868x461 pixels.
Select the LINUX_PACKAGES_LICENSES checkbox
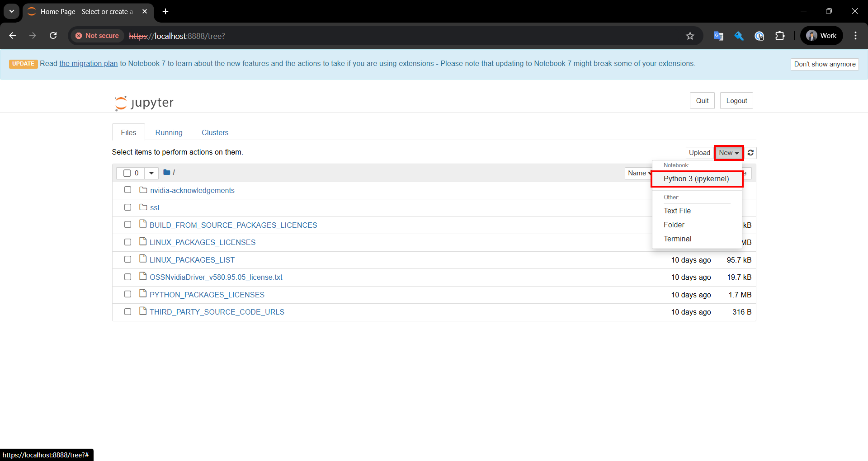(127, 242)
